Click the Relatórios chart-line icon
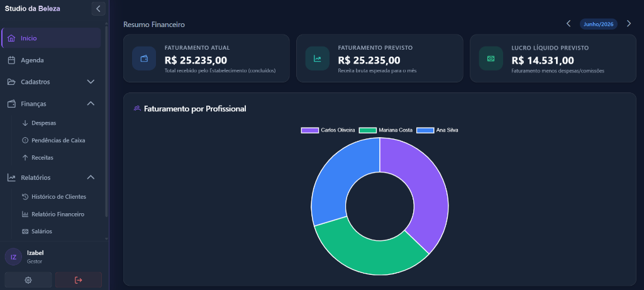 click(11, 177)
